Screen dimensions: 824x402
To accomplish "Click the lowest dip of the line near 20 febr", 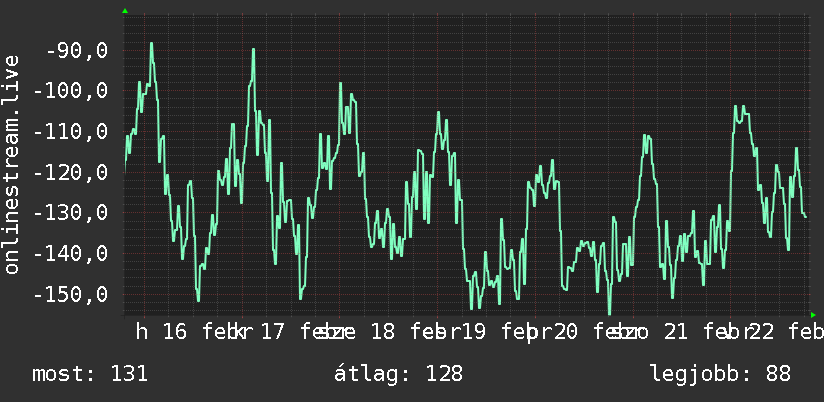I will click(610, 313).
